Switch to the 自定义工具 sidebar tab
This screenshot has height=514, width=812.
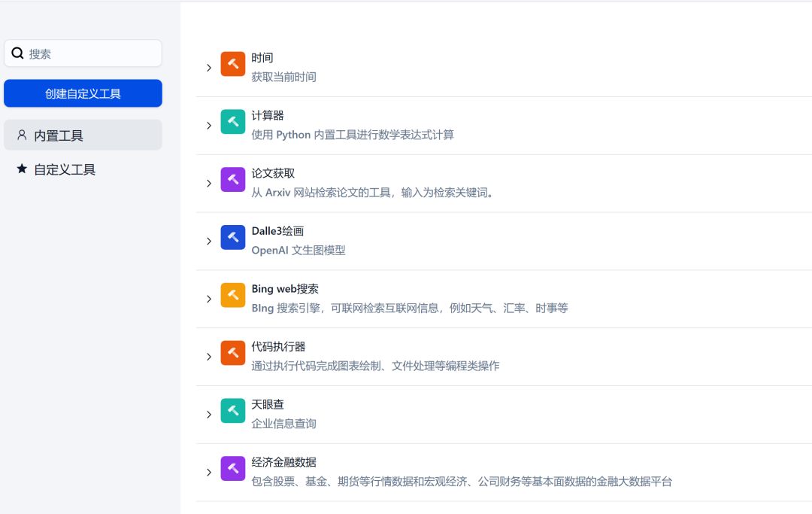(x=83, y=169)
